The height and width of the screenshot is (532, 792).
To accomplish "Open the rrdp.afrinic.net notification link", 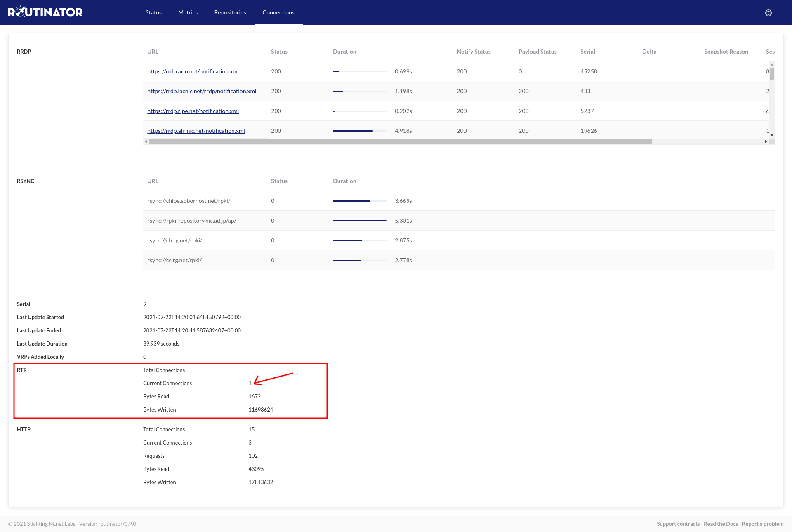I will point(196,131).
